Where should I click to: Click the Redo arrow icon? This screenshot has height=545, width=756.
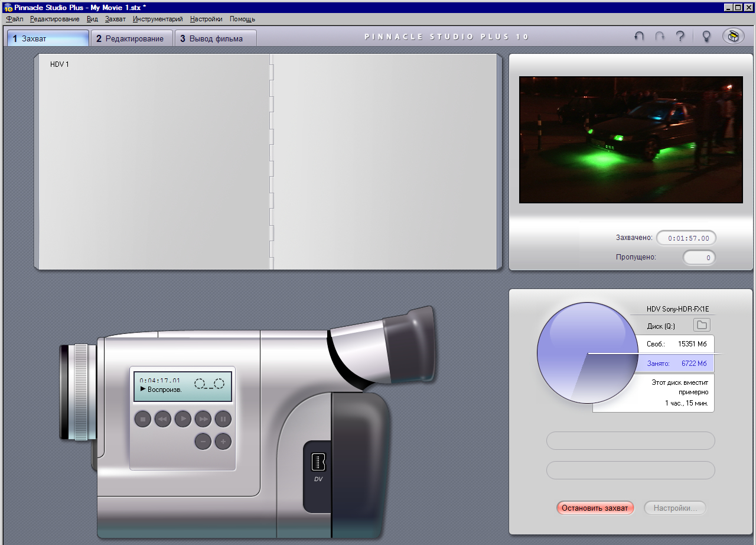660,37
